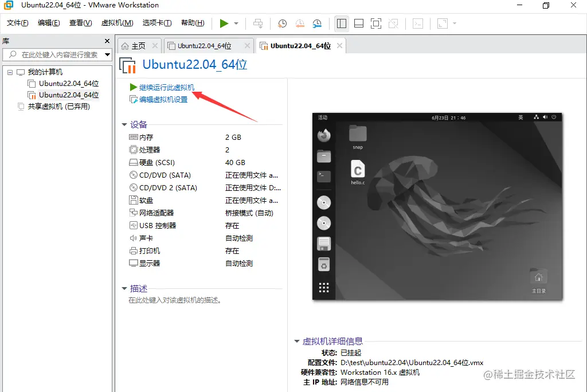
Task: Collapse the 设备 section
Action: [124, 125]
